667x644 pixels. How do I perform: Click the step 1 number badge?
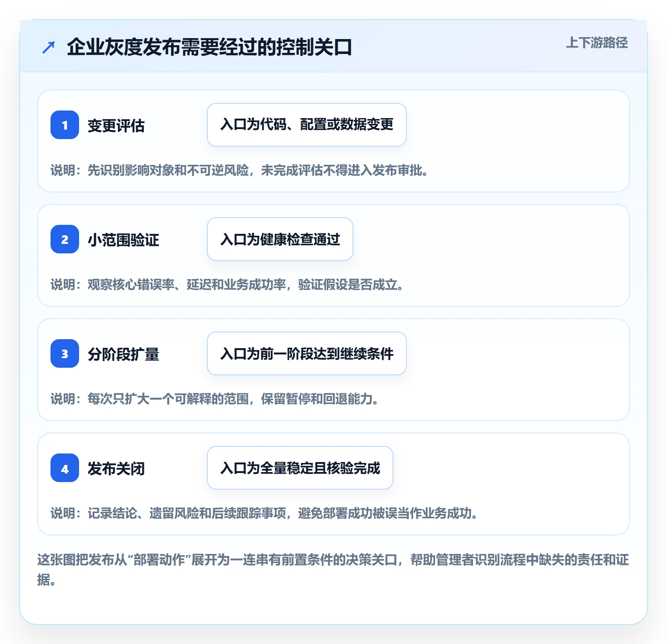[65, 125]
